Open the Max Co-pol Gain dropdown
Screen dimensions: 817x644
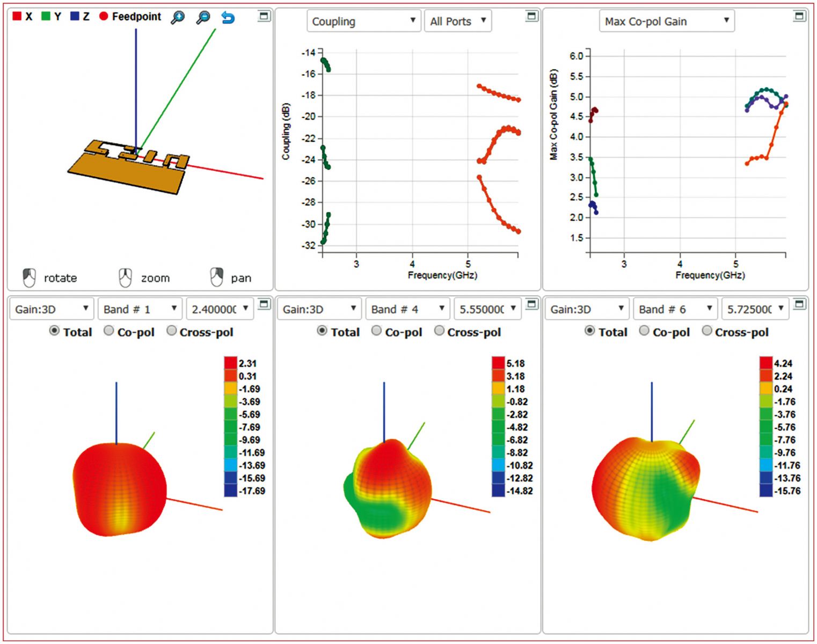(x=667, y=21)
